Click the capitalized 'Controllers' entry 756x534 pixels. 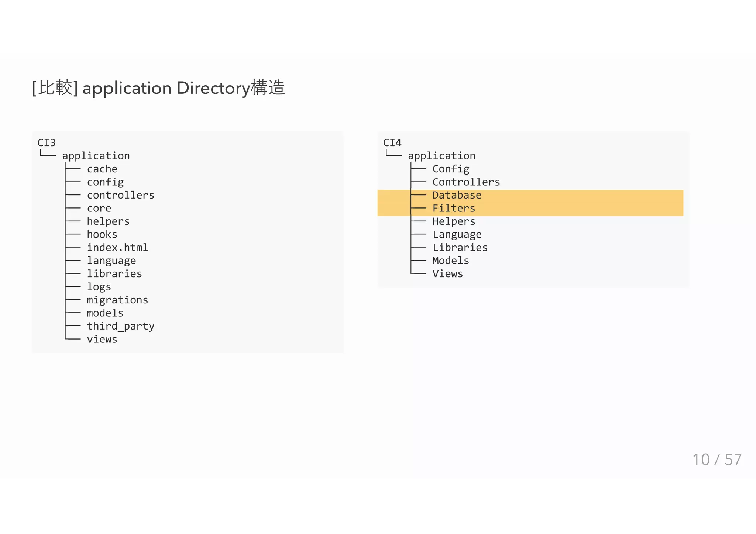click(x=466, y=182)
